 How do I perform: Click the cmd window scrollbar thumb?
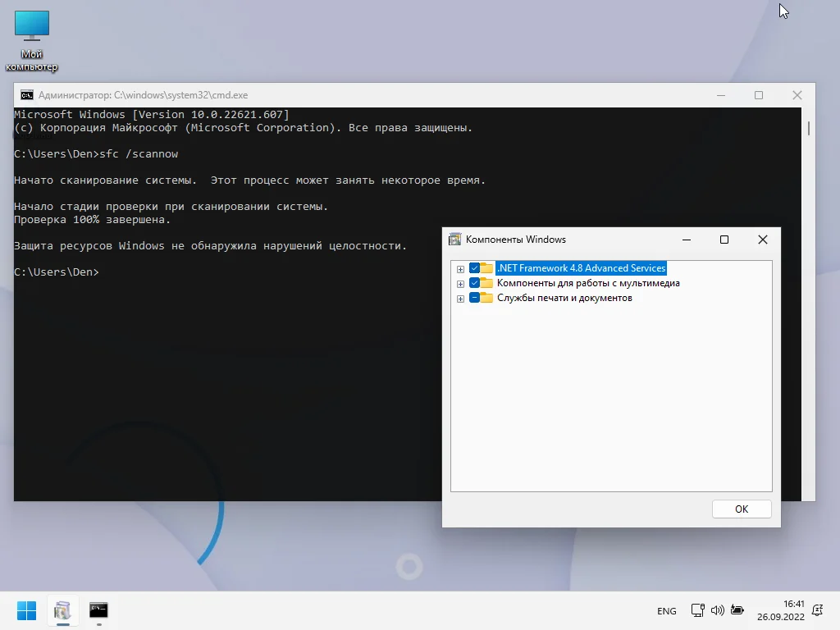pyautogui.click(x=808, y=128)
